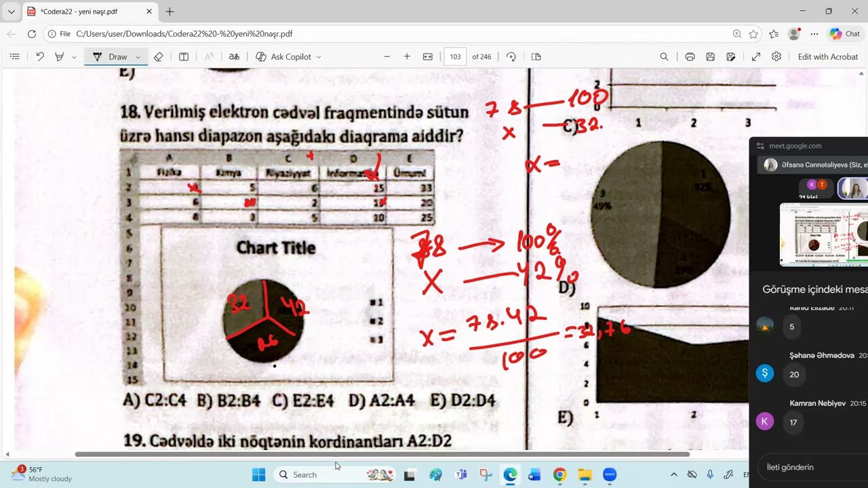Click Edit with Acrobat
Viewport: 868px width, 488px height.
point(828,57)
